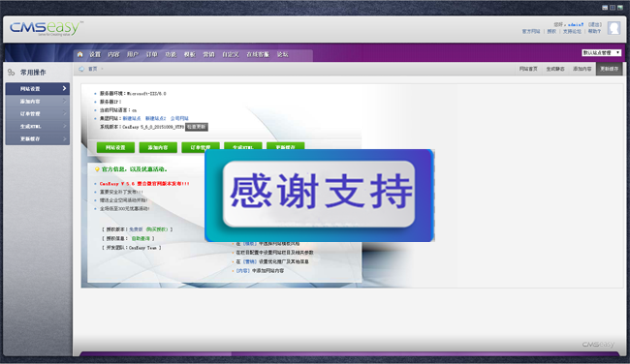Click the CMSeasy logo
Viewport: 630px width, 364px height.
pos(47,28)
